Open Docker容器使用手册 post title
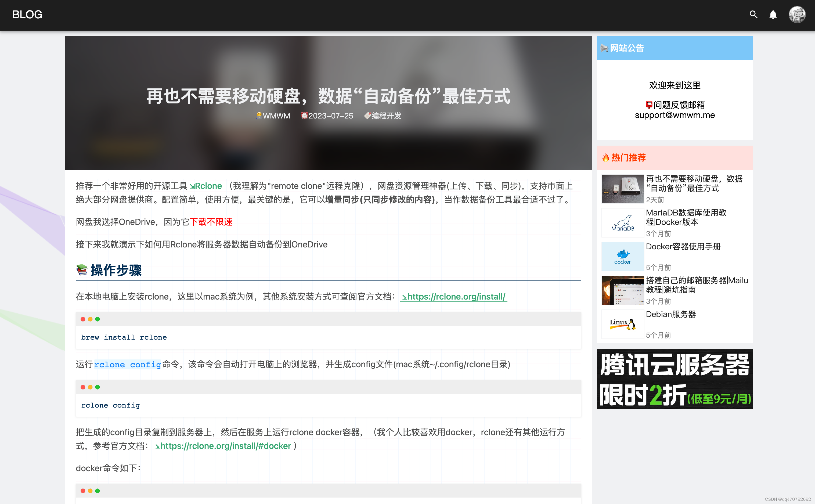815x504 pixels. [x=683, y=246]
